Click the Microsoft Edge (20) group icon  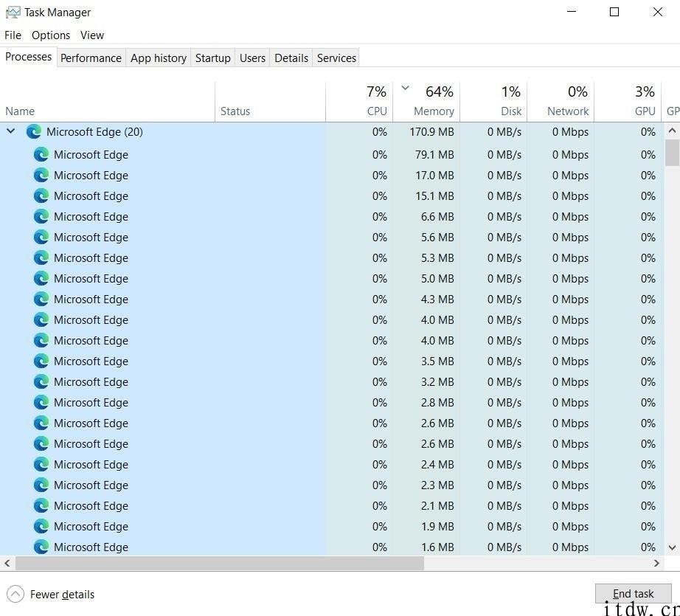(x=34, y=131)
